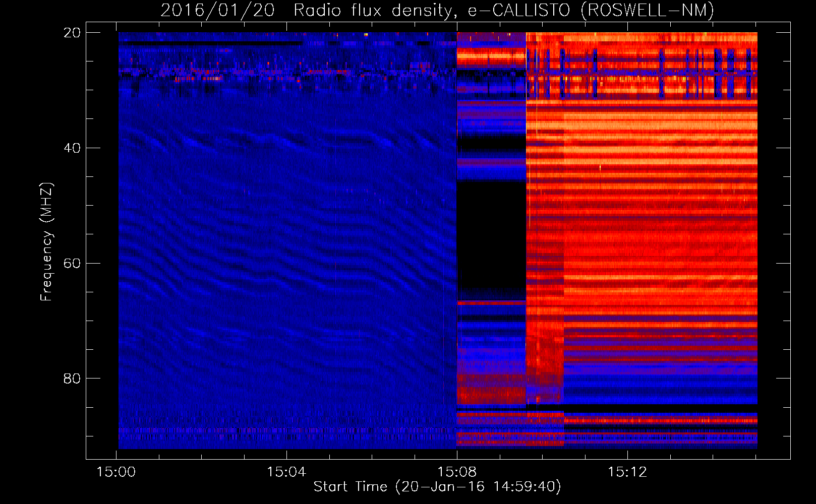Click the 'Start Time (20-Jan-16 14:59:40)' axis label

(x=437, y=487)
